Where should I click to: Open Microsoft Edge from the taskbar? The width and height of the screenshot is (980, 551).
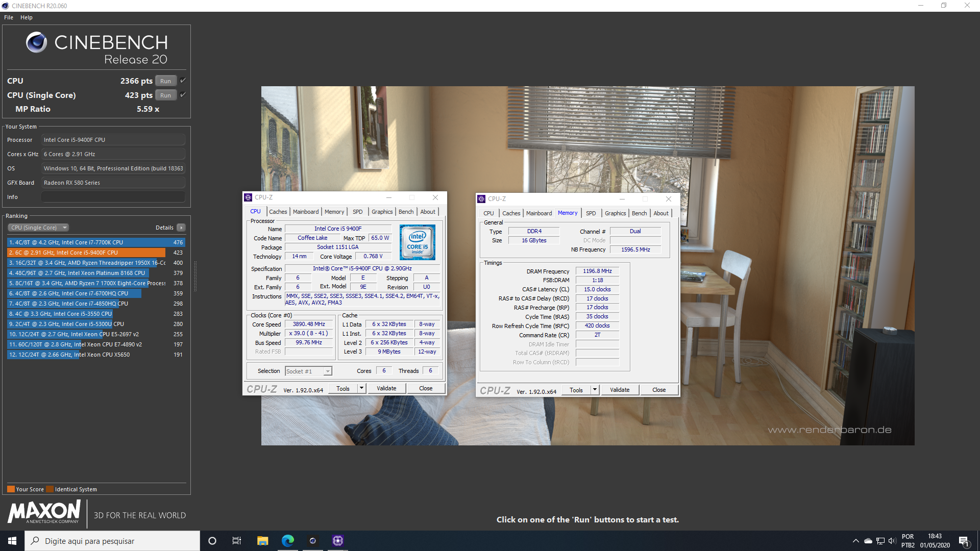pos(287,541)
